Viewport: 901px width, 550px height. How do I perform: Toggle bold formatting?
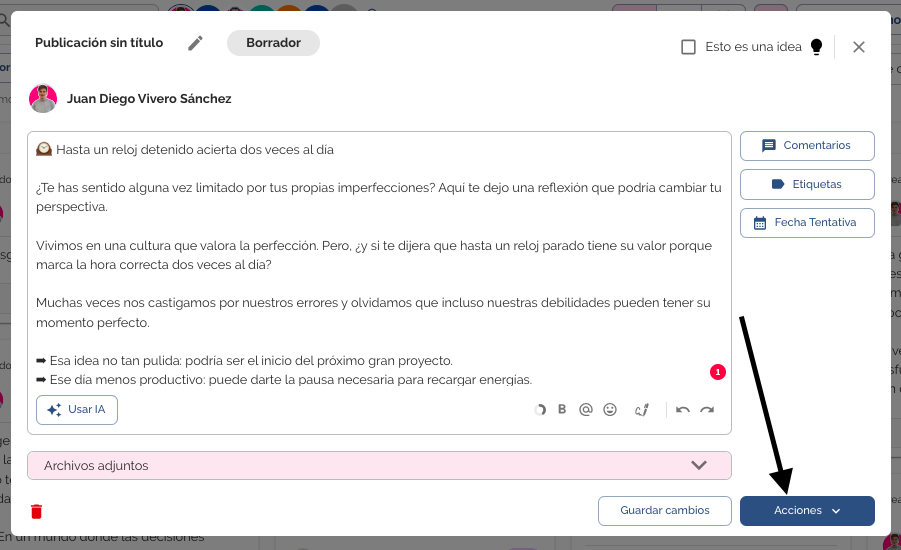[562, 409]
